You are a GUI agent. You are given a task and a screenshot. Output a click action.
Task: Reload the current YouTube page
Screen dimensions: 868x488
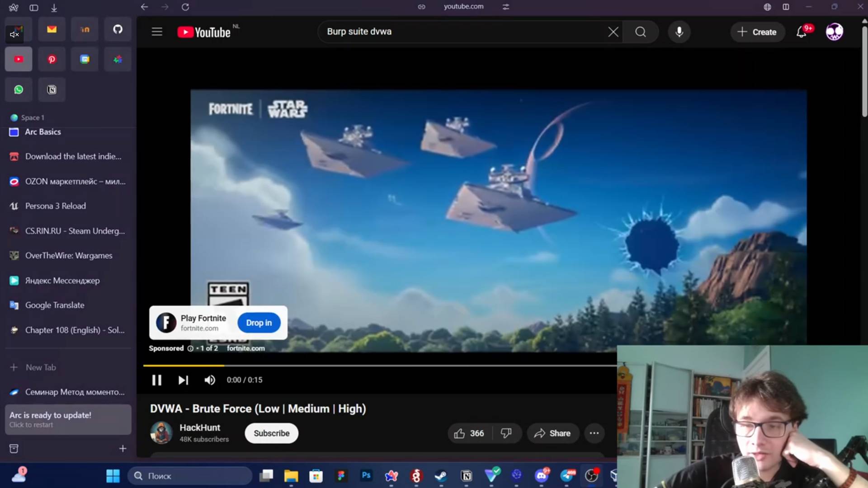pos(185,7)
